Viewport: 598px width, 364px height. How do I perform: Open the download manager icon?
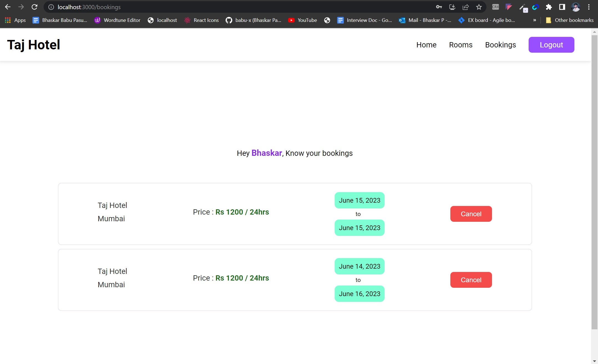point(452,7)
